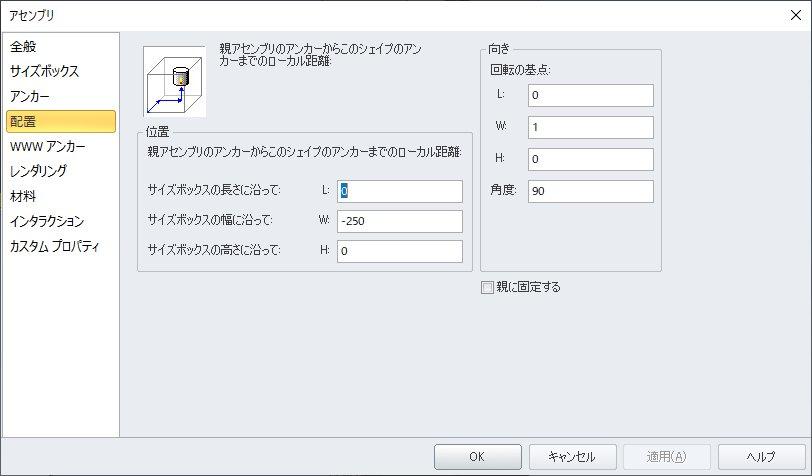The height and width of the screenshot is (476, 812).
Task: Open the 全般 category
Action: [24, 47]
